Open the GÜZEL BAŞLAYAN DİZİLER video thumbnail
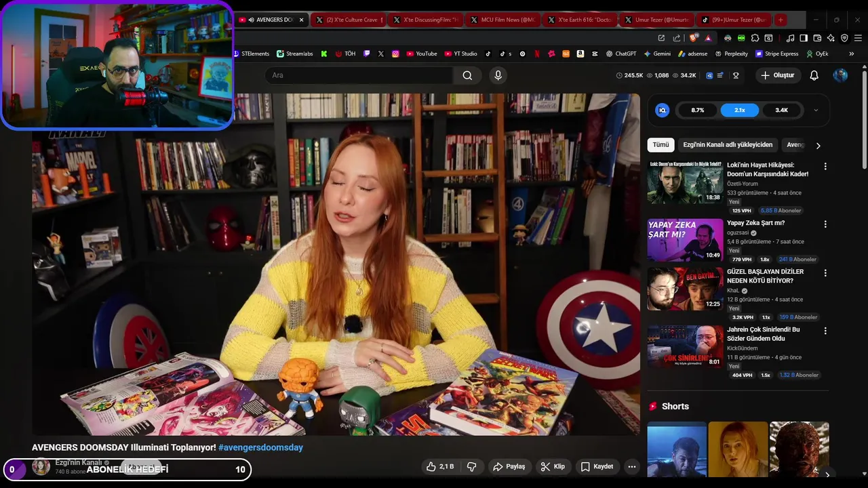The height and width of the screenshot is (488, 868). [x=685, y=289]
